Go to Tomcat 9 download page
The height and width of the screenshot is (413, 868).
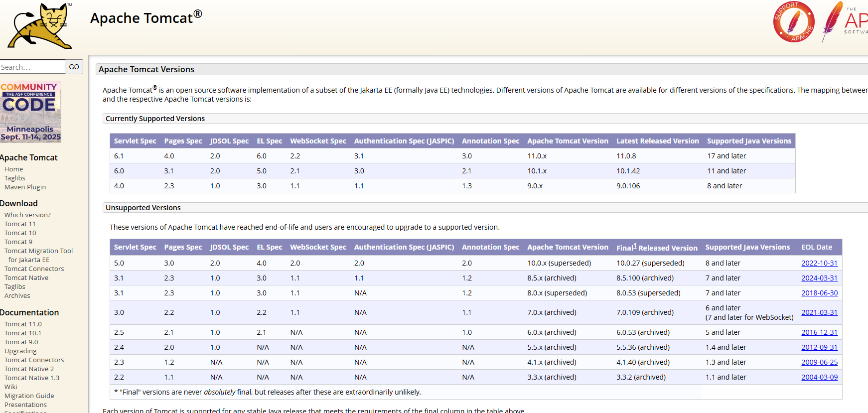click(x=18, y=242)
